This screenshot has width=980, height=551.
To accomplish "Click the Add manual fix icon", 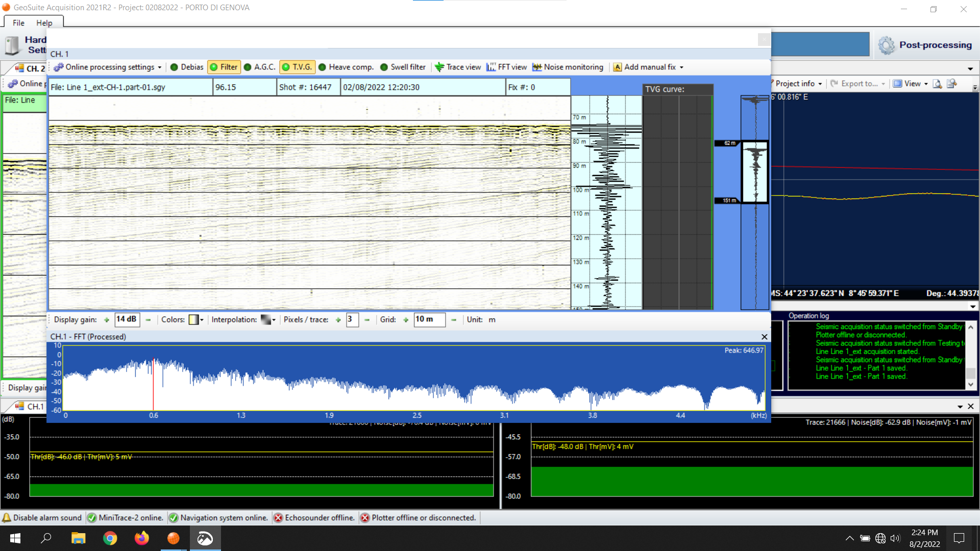I will (617, 67).
